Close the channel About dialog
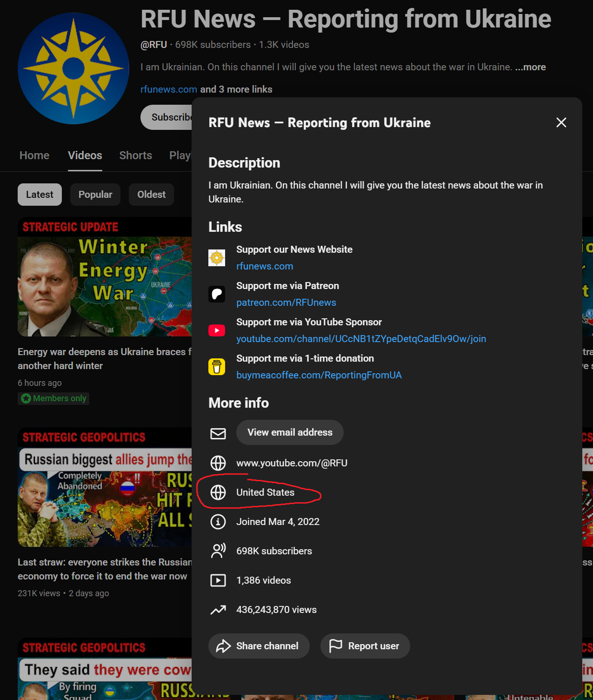The height and width of the screenshot is (700, 593). pos(561,122)
